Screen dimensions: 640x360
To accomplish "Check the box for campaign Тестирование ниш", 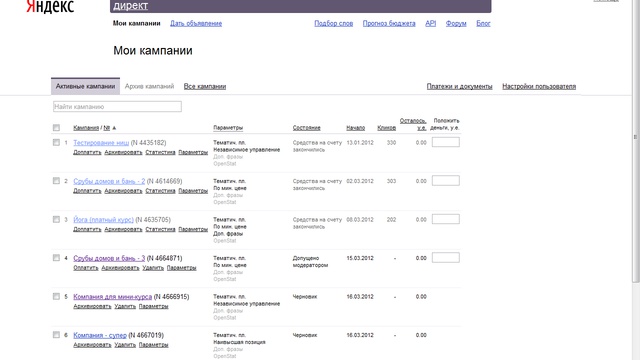I will tap(56, 142).
